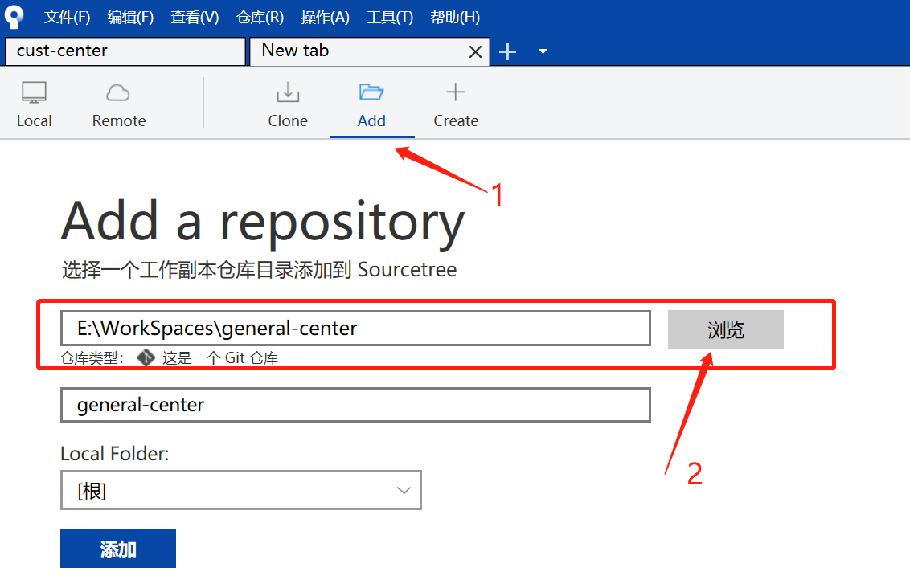The width and height of the screenshot is (910, 588).
Task: Close the New tab
Action: click(x=474, y=51)
